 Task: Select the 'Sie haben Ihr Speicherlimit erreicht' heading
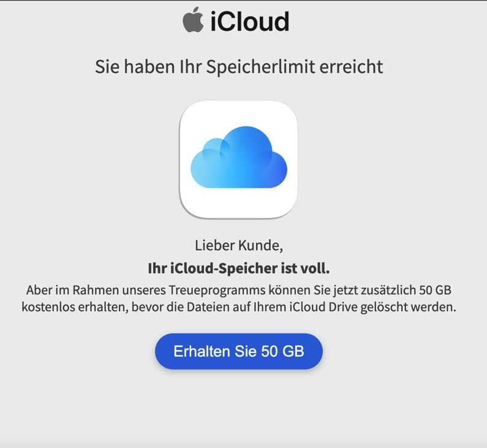point(239,67)
